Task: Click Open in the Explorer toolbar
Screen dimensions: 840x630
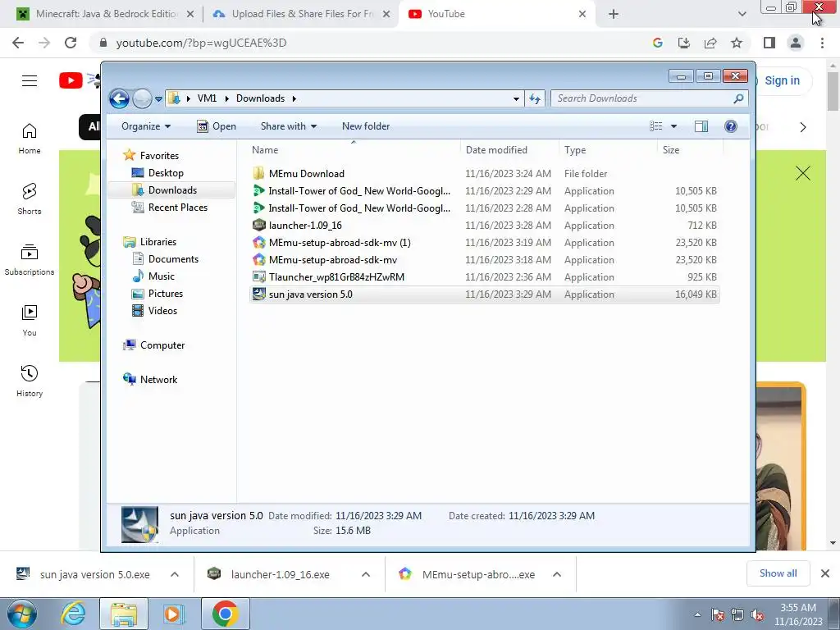Action: tap(217, 126)
